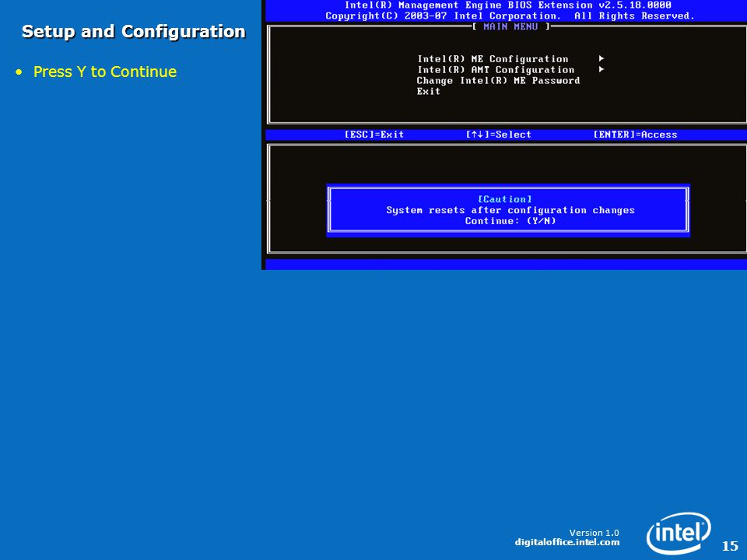Click the Intel logo
This screenshot has height=560, width=747.
tap(679, 533)
